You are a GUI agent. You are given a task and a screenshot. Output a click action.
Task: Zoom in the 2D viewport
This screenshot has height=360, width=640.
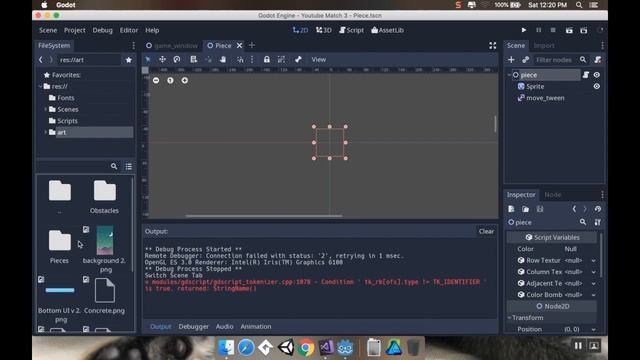tap(185, 80)
